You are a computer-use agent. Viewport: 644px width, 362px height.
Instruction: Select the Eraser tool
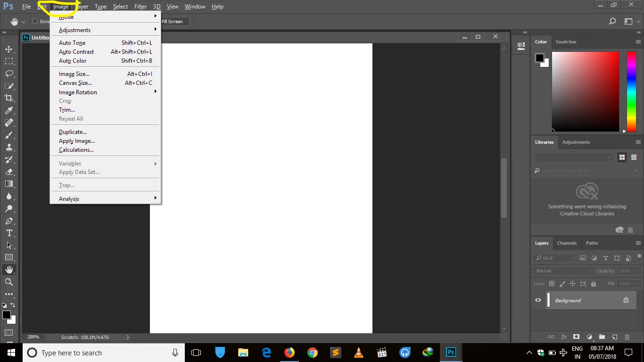[9, 172]
